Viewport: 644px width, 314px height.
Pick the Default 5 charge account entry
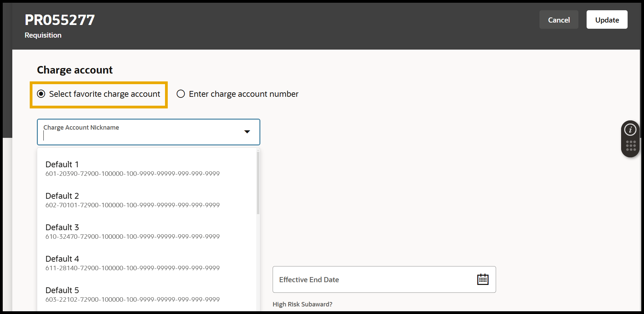[132, 295]
